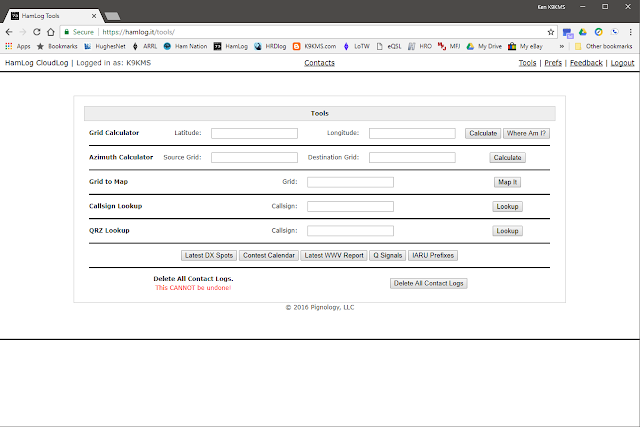This screenshot has width=640, height=427.
Task: Click the browser forward arrow
Action: pyautogui.click(x=23, y=32)
